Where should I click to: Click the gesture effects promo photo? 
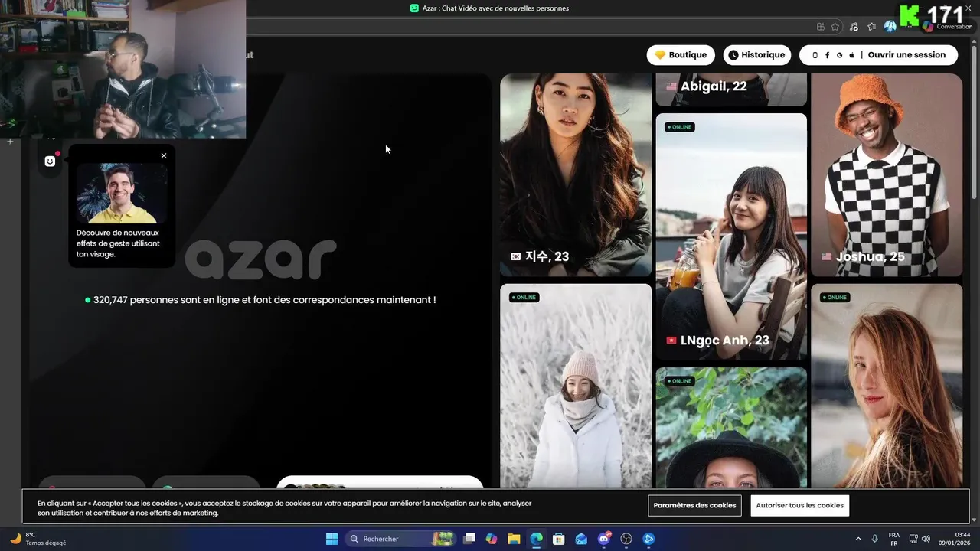[122, 193]
